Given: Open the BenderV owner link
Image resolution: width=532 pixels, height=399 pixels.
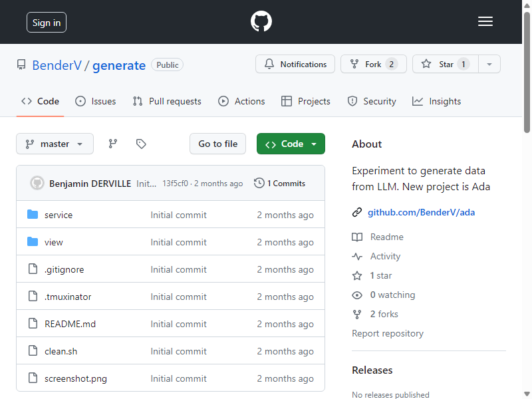Looking at the screenshot, I should click(x=57, y=65).
